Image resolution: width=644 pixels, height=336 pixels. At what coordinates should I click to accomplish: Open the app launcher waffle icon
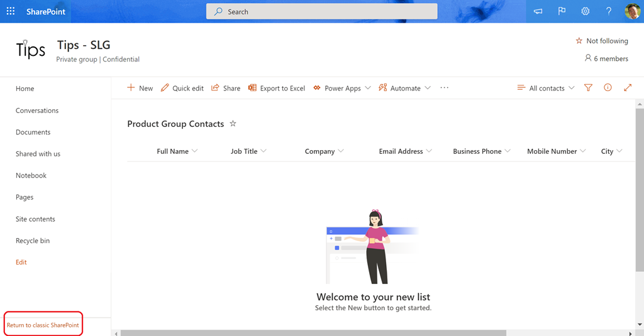click(x=11, y=11)
